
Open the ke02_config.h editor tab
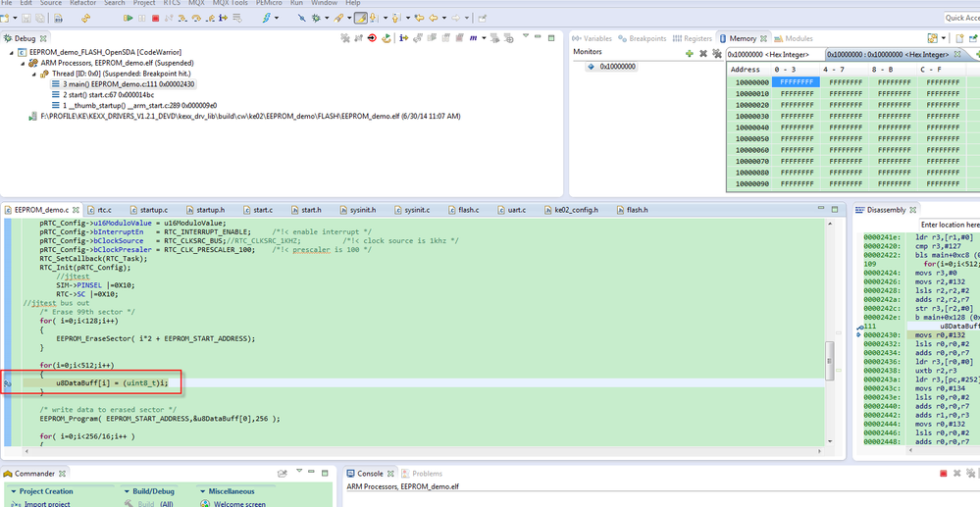pyautogui.click(x=571, y=210)
